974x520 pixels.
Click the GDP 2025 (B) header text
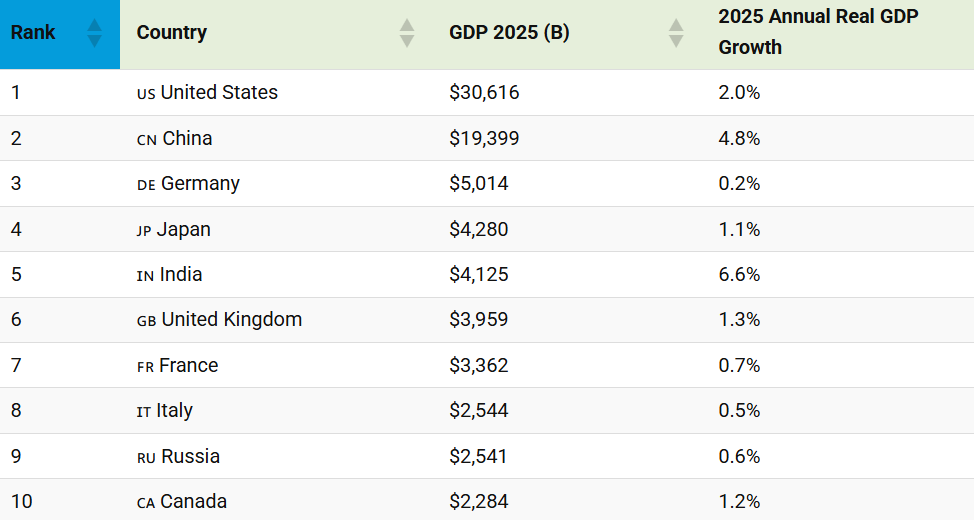tap(509, 33)
